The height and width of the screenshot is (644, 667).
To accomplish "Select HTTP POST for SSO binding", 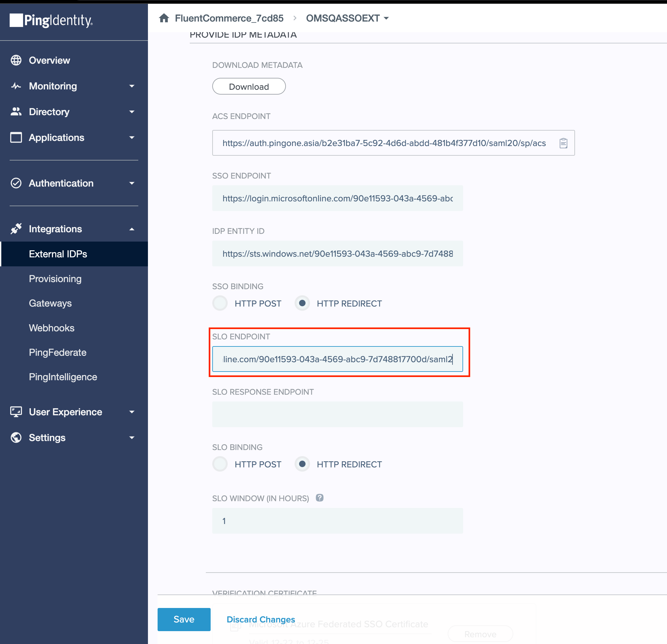I will 220,303.
